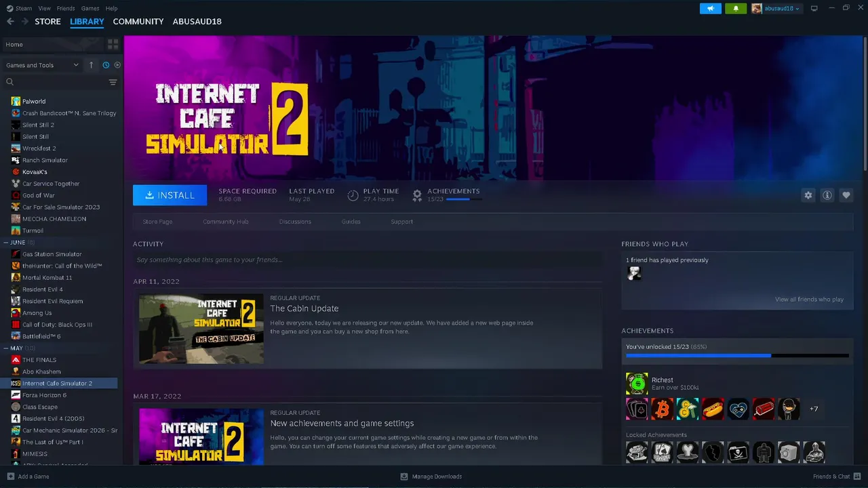Viewport: 868px width, 488px height.
Task: Expand the +7 more achievements
Action: click(x=814, y=409)
